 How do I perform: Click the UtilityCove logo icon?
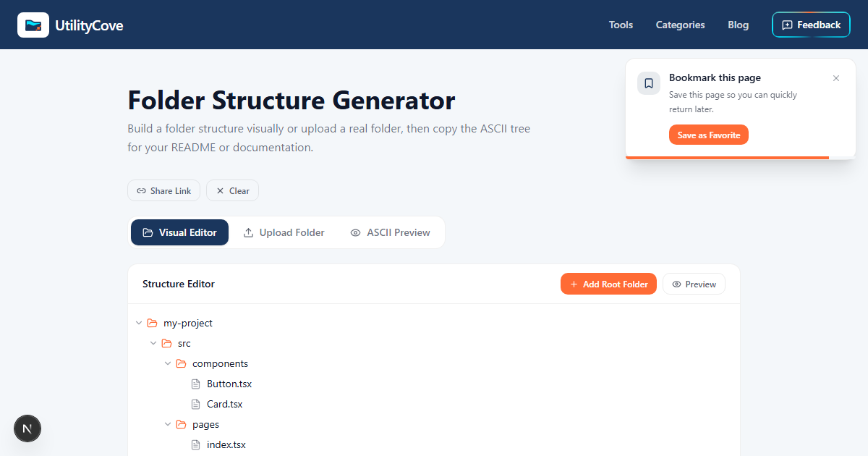(33, 25)
